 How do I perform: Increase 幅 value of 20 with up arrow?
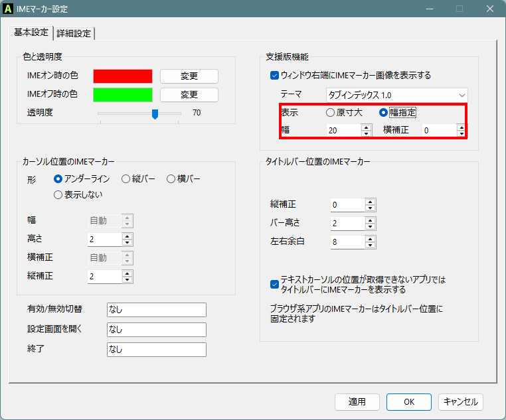(x=366, y=127)
